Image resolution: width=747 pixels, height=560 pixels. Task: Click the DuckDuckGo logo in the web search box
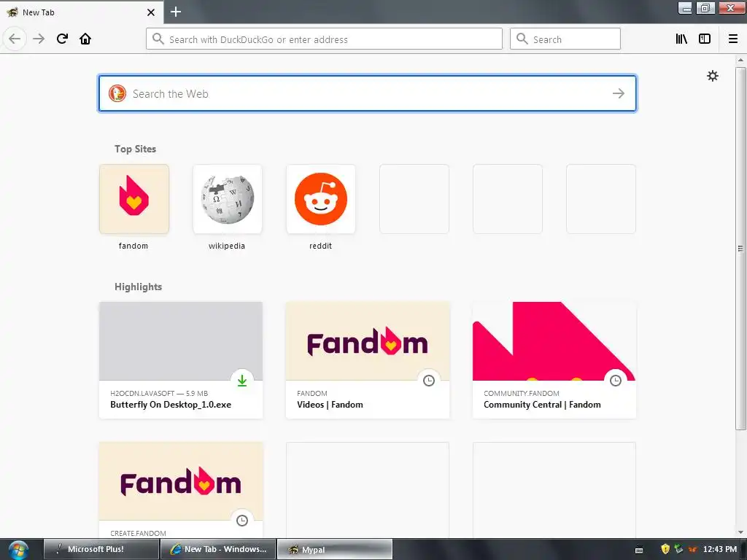click(117, 93)
